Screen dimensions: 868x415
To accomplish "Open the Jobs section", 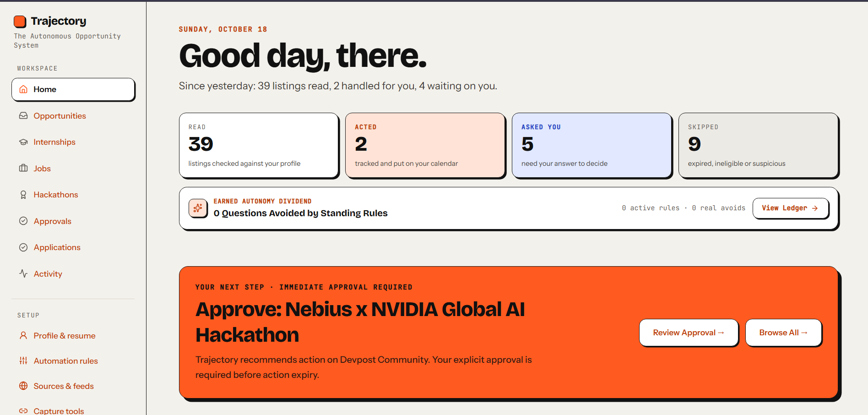I will pos(73,169).
